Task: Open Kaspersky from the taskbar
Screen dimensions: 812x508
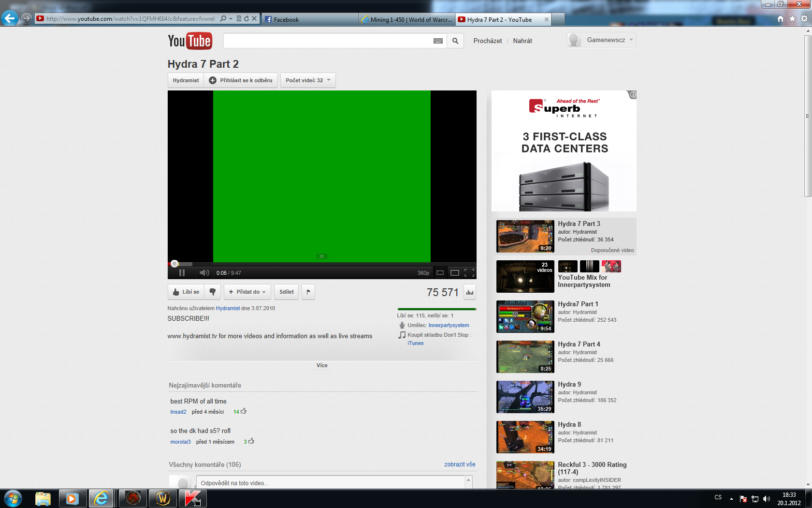Action: pos(193,498)
